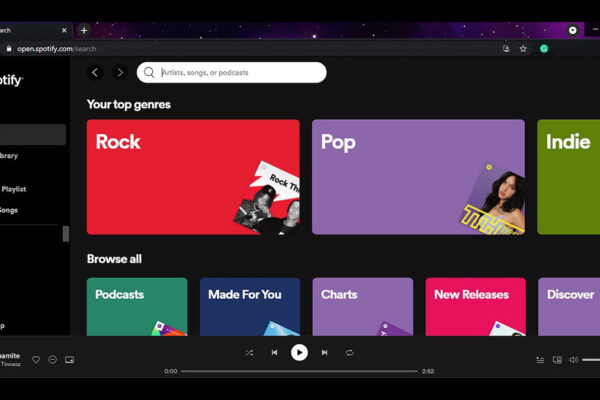Click the song title in now playing
The width and height of the screenshot is (600, 400).
pyautogui.click(x=10, y=356)
